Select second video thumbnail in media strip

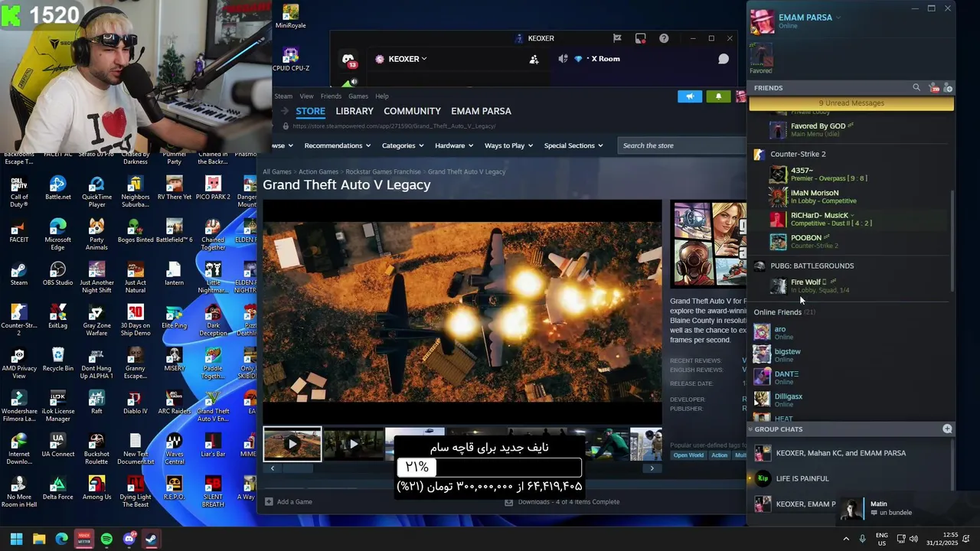[353, 444]
